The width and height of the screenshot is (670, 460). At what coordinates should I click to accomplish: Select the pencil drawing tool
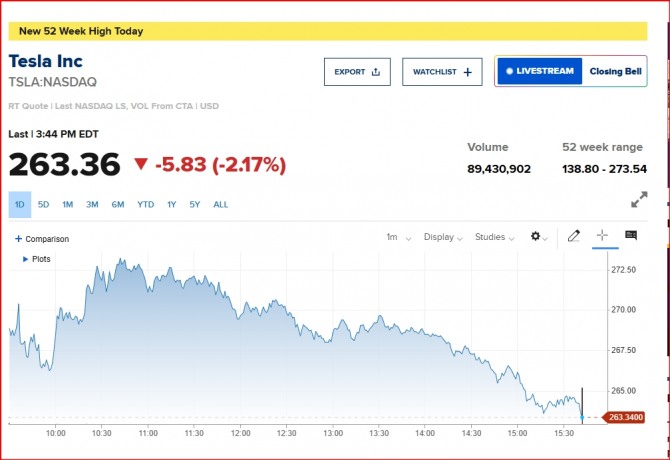point(573,237)
